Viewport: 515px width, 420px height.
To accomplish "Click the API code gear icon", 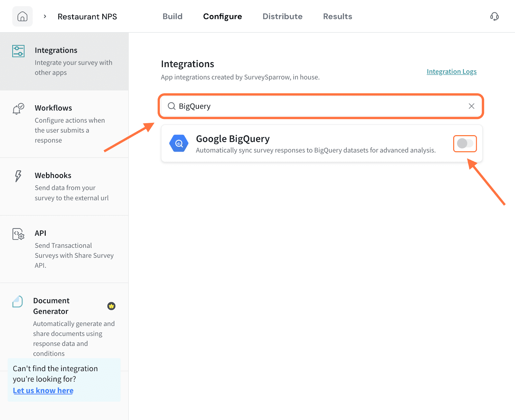I will (18, 234).
